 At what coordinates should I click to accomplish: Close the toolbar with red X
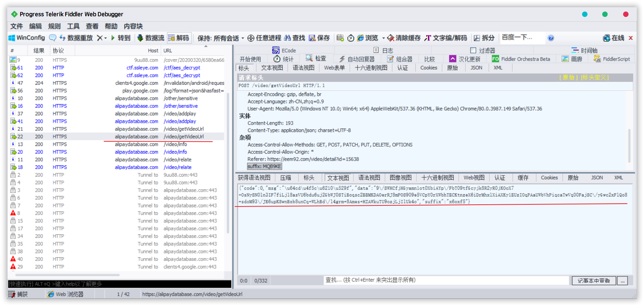[631, 38]
